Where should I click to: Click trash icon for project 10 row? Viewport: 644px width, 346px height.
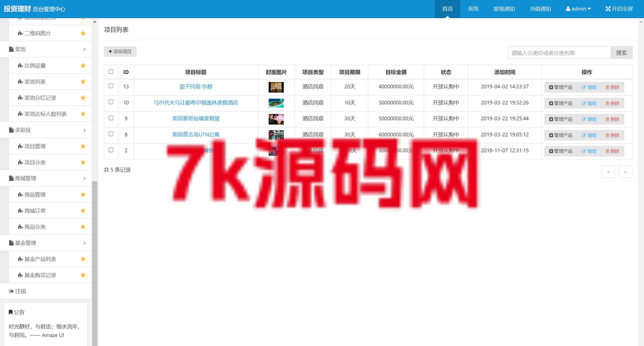[x=607, y=103]
